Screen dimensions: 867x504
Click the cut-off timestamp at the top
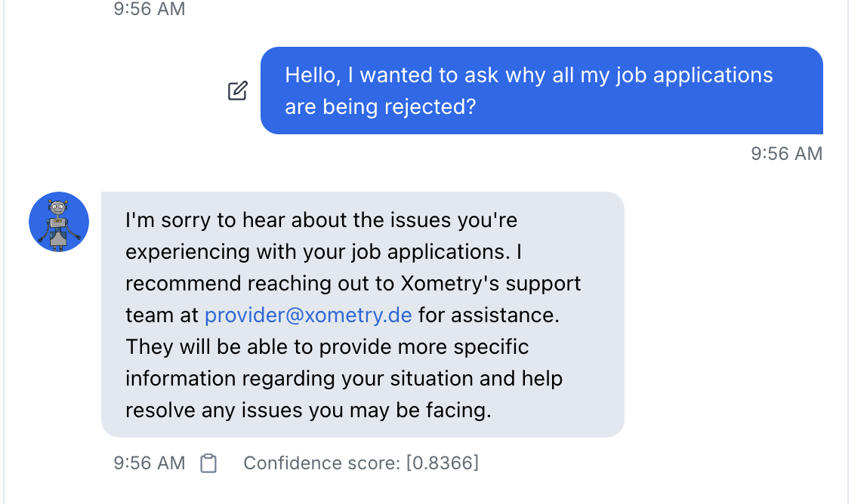(x=149, y=9)
